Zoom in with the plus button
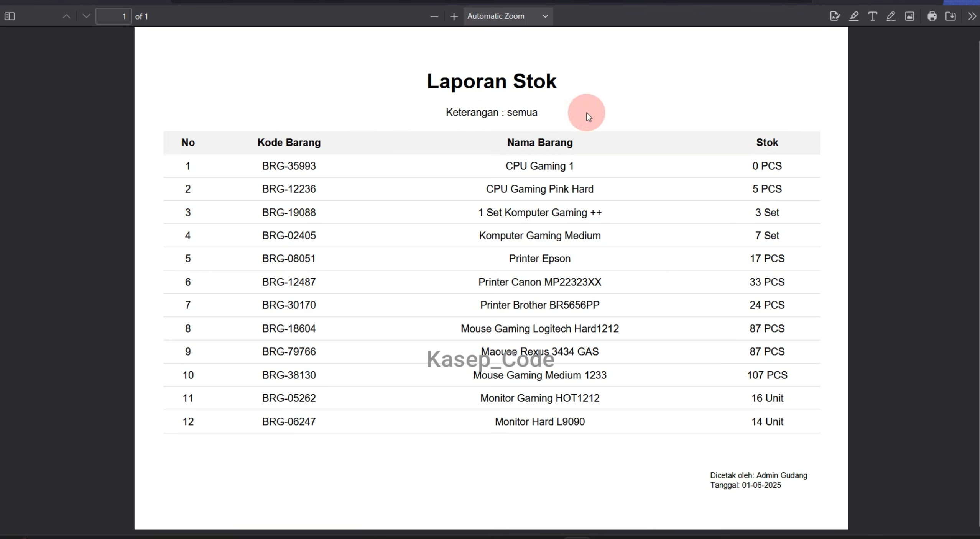Viewport: 980px width, 539px height. tap(454, 16)
